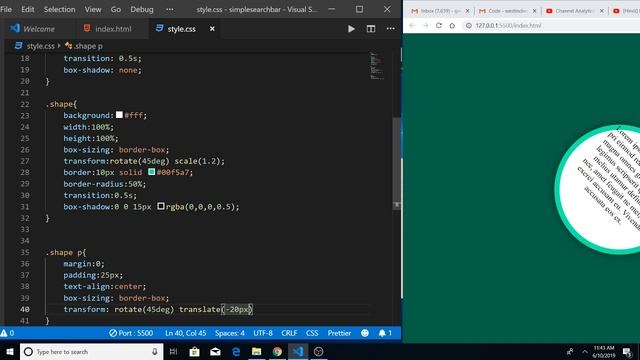Open the #00f5a7 green color swatch
This screenshot has height=360, width=640.
pyautogui.click(x=151, y=172)
